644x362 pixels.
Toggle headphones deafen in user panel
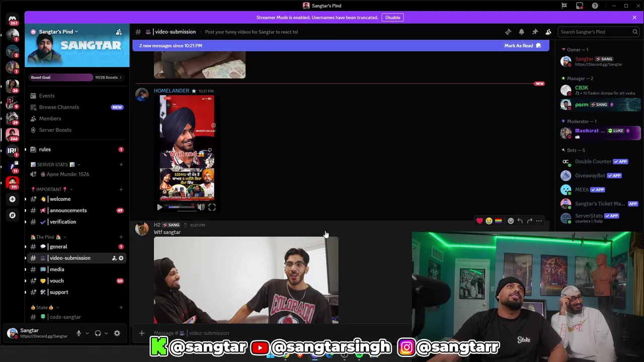98,333
